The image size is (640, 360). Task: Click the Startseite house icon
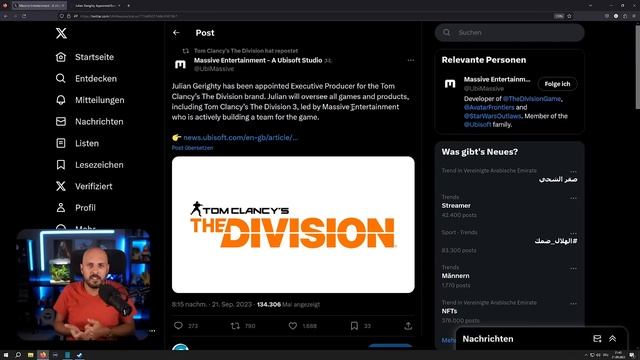point(61,57)
